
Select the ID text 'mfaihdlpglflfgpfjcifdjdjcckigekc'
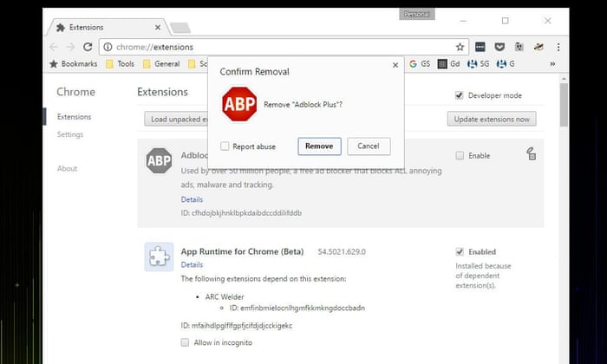[242, 326]
